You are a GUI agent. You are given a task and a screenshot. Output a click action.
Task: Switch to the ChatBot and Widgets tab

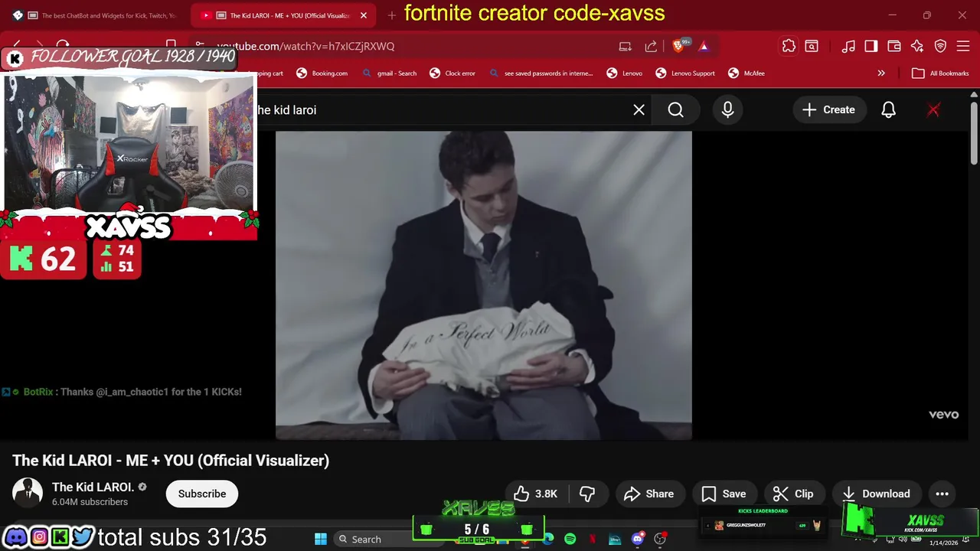[94, 15]
